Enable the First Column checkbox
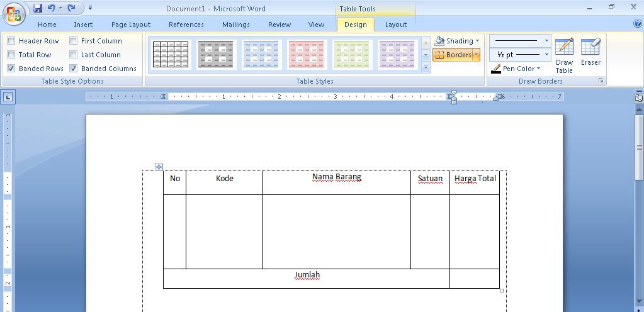 coord(73,41)
